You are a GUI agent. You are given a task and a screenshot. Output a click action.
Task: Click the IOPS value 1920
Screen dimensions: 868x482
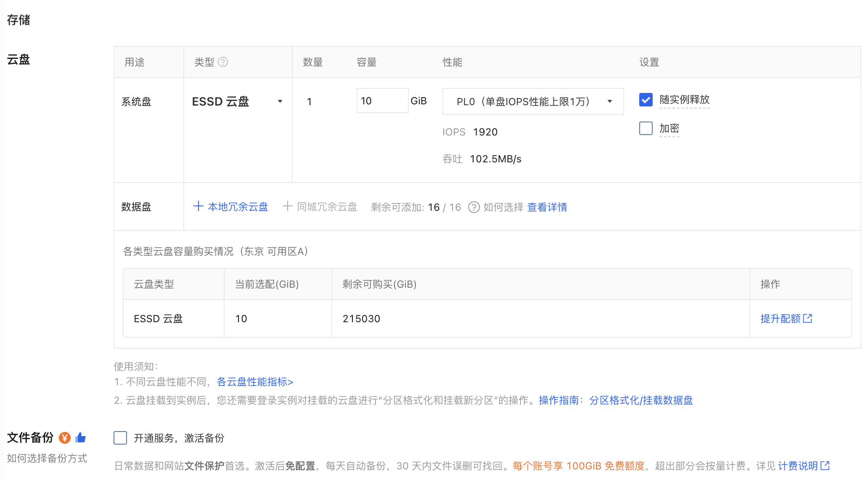pyautogui.click(x=485, y=132)
